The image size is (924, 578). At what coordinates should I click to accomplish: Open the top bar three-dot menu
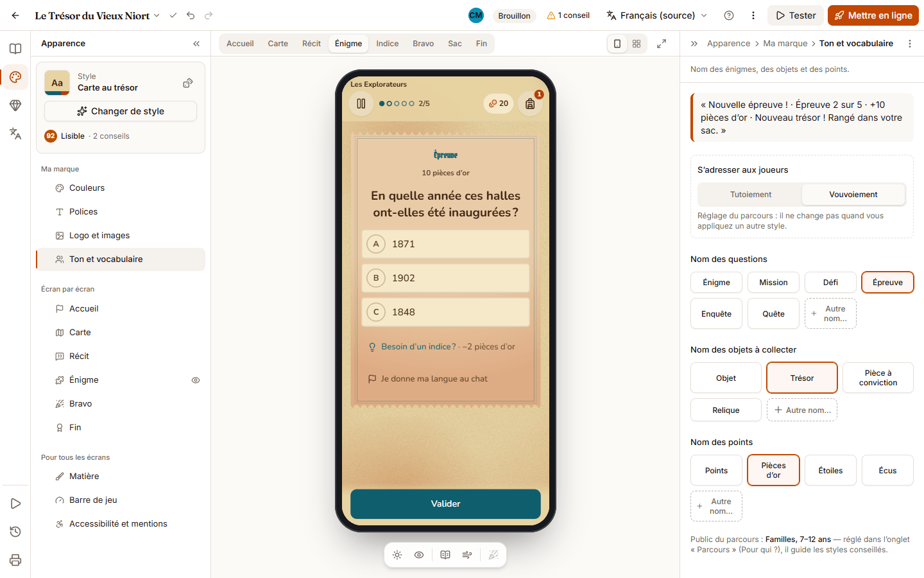[x=753, y=15]
